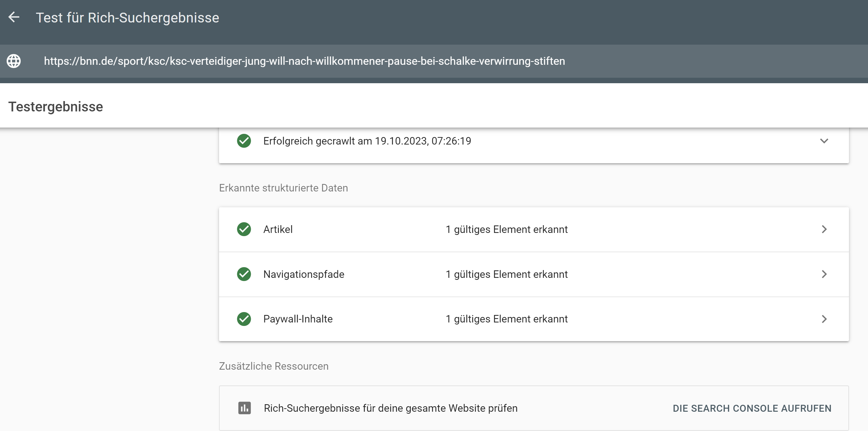
Task: Click the Erkannte strukturierte Daten label
Action: pos(283,188)
